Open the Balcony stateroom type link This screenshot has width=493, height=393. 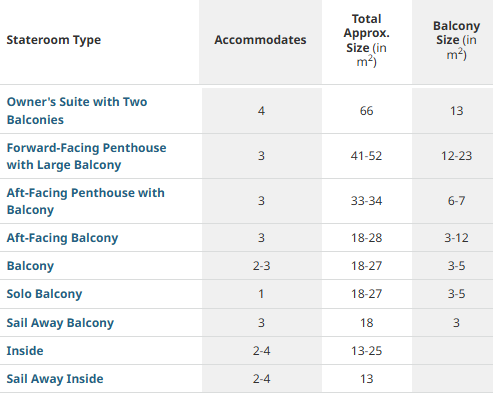click(x=30, y=266)
